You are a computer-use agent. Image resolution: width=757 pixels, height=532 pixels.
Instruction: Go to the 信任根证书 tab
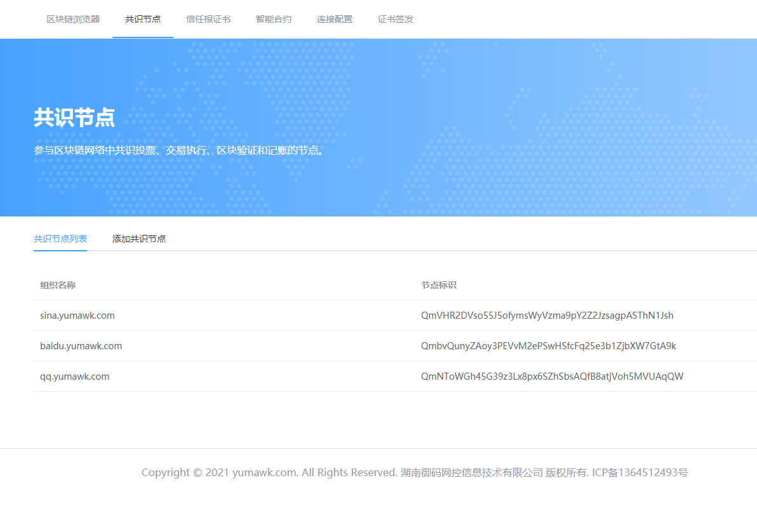pyautogui.click(x=208, y=19)
